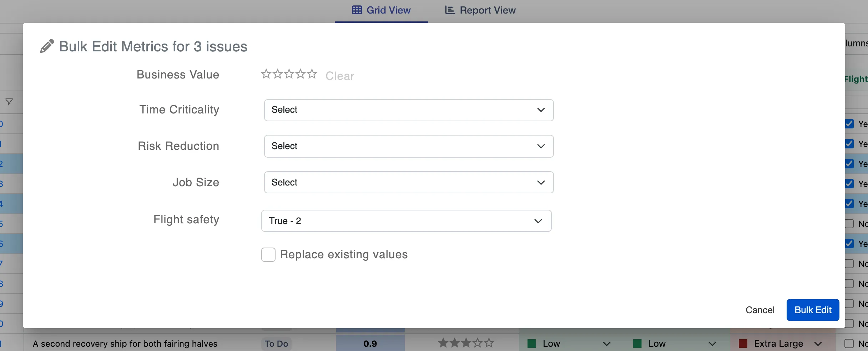
Task: Set Business Value to five stars
Action: click(x=312, y=74)
